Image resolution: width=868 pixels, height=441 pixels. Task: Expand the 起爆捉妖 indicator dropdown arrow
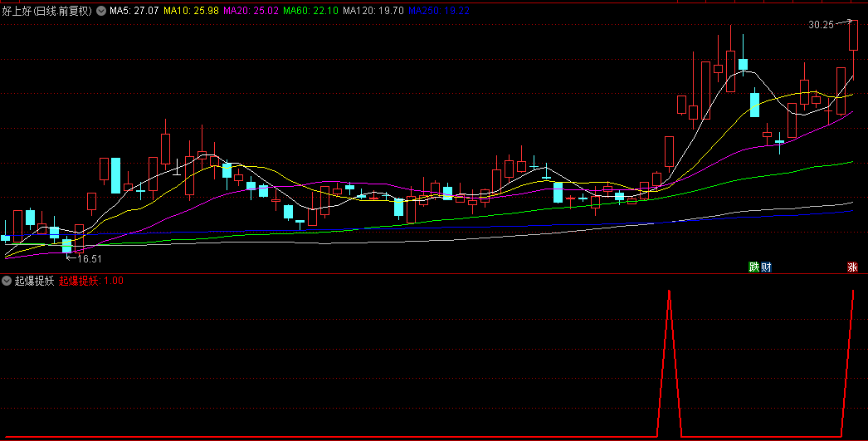[7, 281]
